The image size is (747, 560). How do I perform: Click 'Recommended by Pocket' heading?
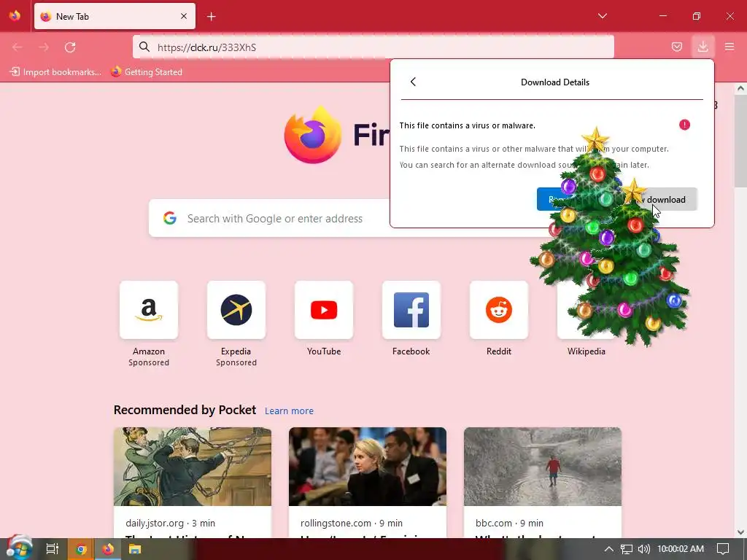pyautogui.click(x=185, y=410)
